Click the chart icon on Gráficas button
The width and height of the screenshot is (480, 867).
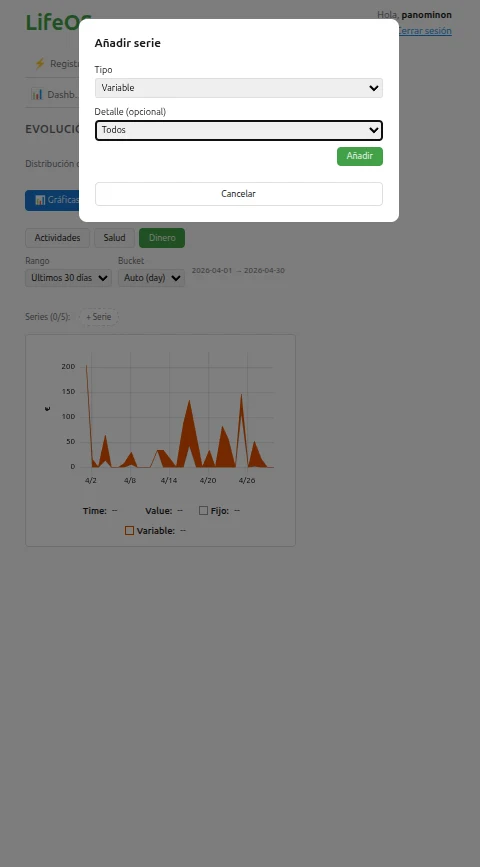pyautogui.click(x=40, y=200)
